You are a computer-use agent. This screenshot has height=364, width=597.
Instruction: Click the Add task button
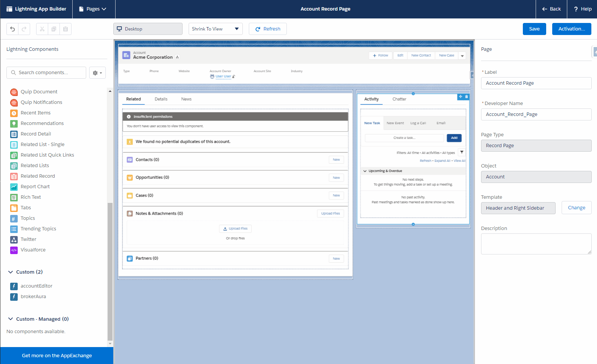pyautogui.click(x=454, y=138)
